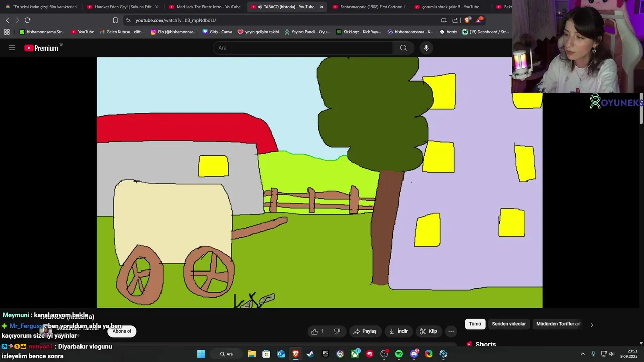This screenshot has height=362, width=644.
Task: Open the volume speaker tray icon
Action: click(x=612, y=354)
